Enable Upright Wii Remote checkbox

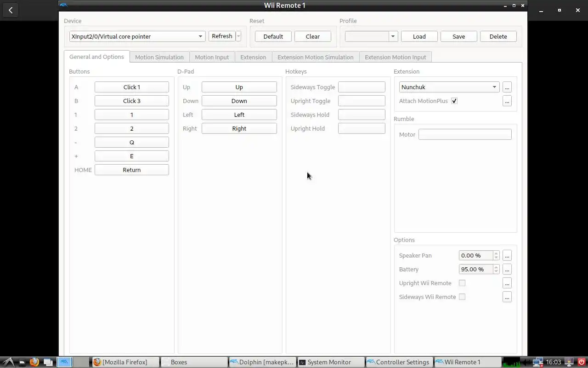coord(462,283)
